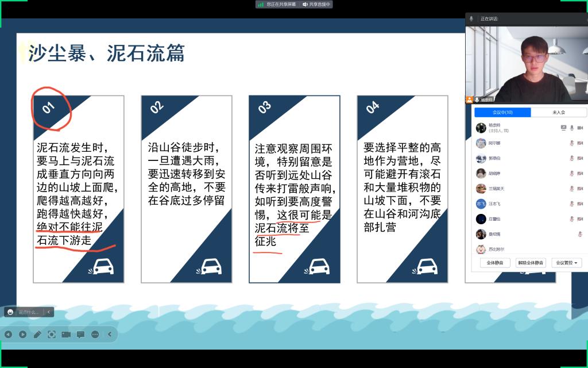This screenshot has width=588, height=368.
Task: Open the three-dots more options icon
Action: [x=95, y=334]
